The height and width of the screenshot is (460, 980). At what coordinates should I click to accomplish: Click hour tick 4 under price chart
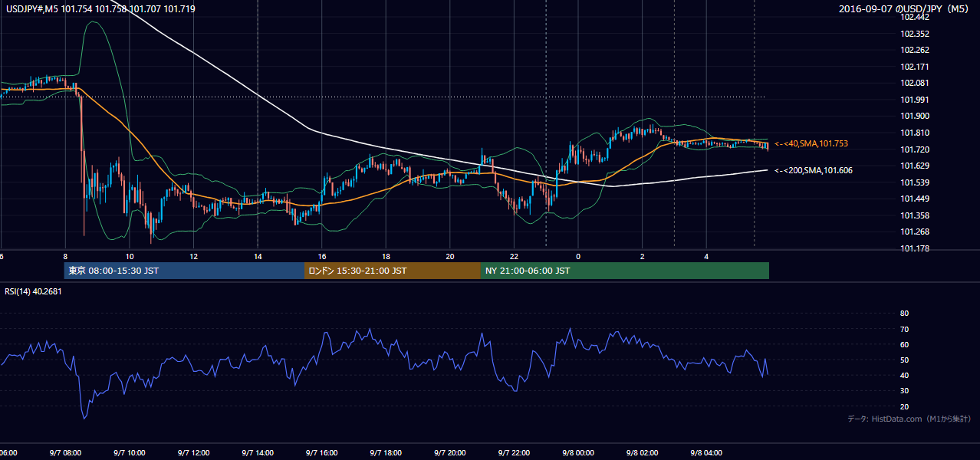point(707,256)
